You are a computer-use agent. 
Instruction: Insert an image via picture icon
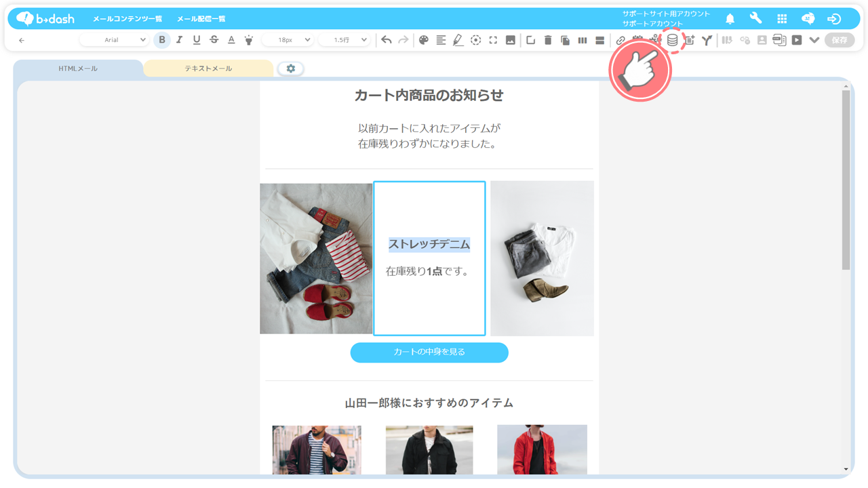pos(511,40)
